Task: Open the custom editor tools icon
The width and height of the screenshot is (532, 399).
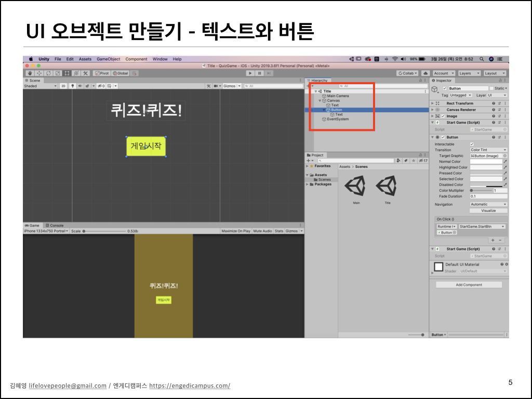Action: [86, 73]
